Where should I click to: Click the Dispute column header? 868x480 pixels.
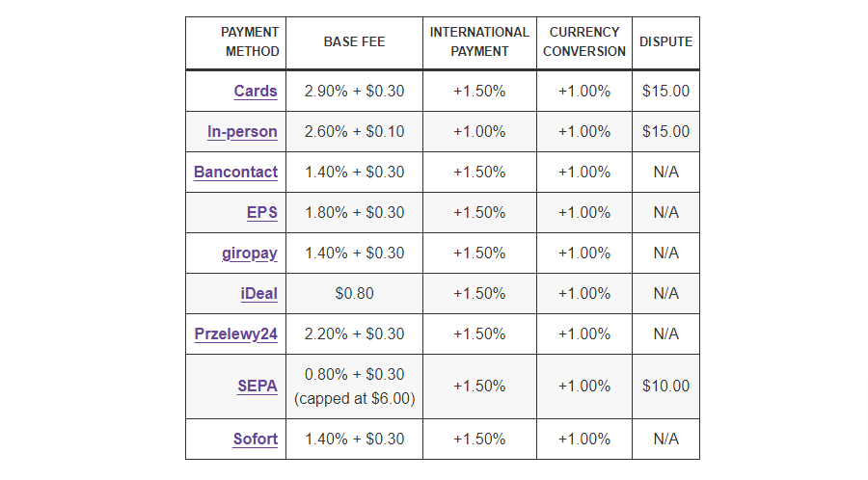tap(665, 42)
